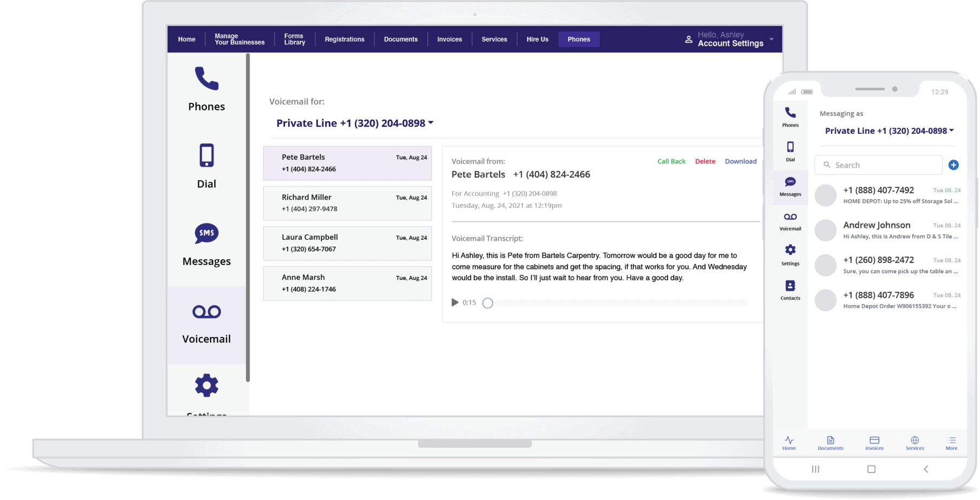Tap Android back arrow button
Image resolution: width=980 pixels, height=500 pixels.
tap(926, 469)
